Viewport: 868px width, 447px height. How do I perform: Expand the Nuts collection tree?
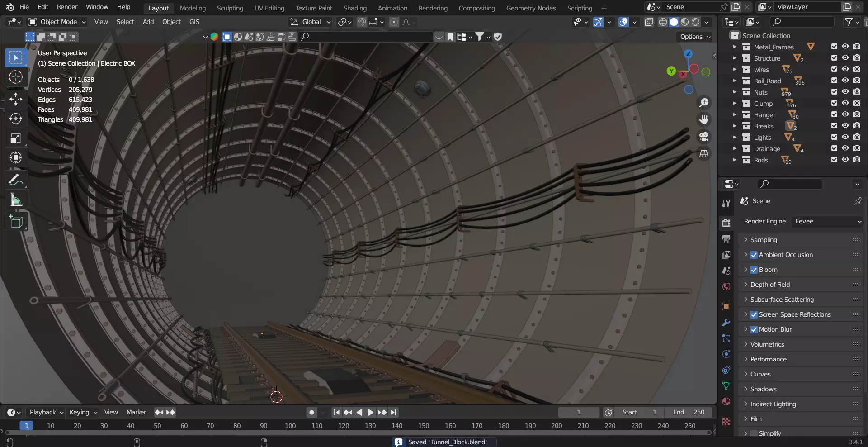735,92
